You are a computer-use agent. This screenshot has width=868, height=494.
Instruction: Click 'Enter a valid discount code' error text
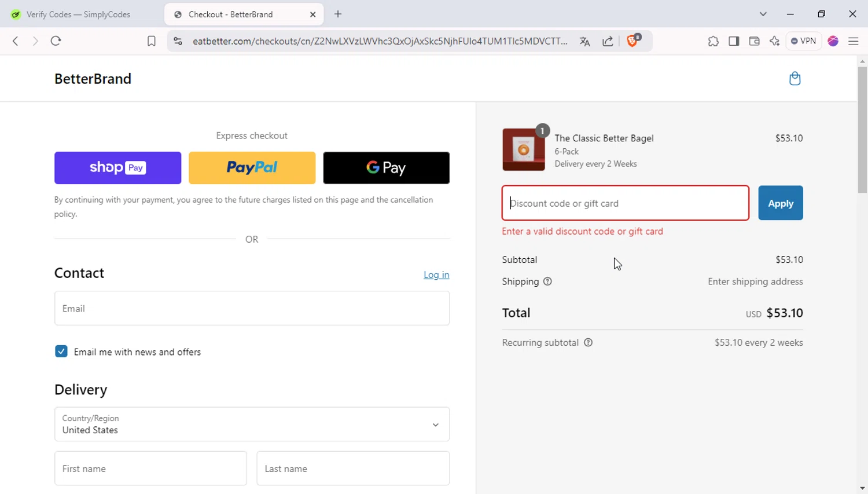point(582,231)
